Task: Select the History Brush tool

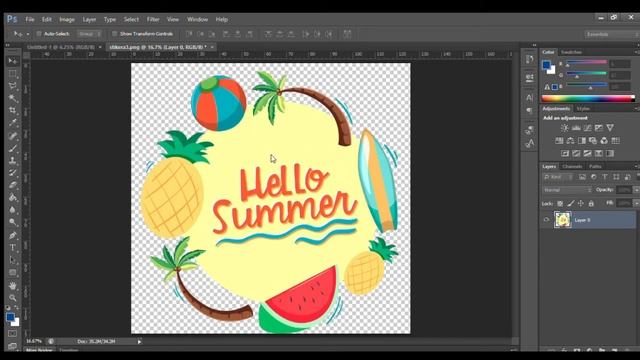Action: tap(13, 173)
